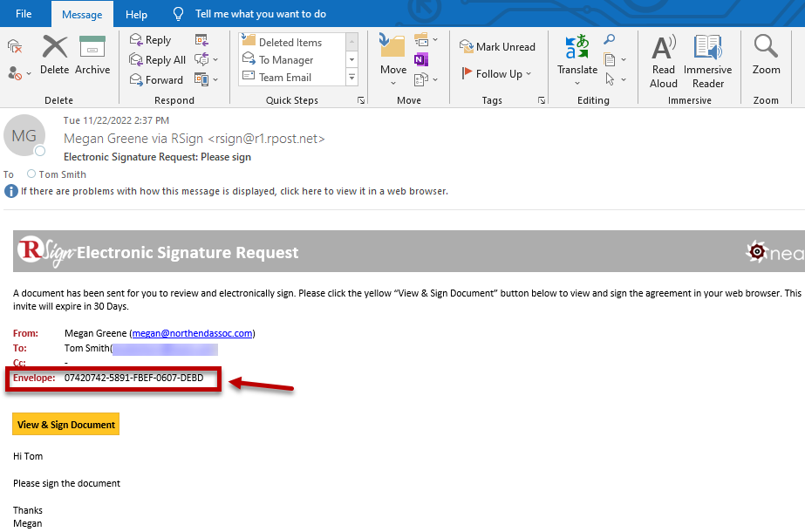Archive the email

[92, 56]
